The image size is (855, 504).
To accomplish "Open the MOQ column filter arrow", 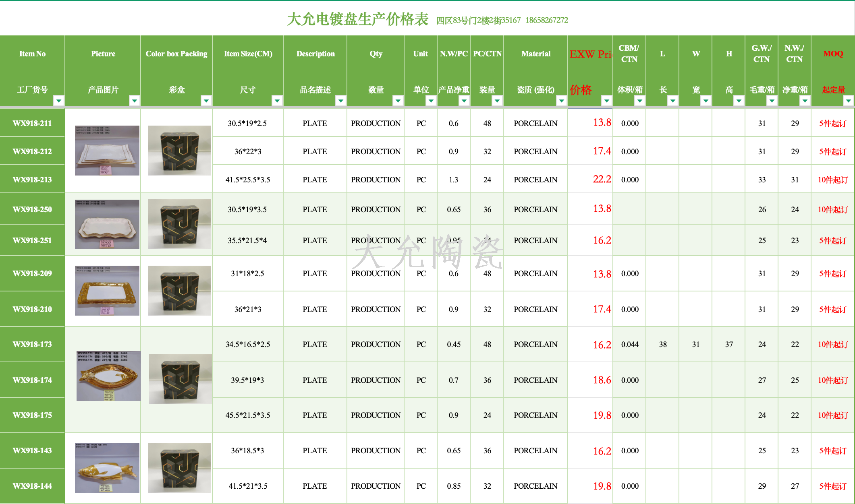I will [x=849, y=101].
